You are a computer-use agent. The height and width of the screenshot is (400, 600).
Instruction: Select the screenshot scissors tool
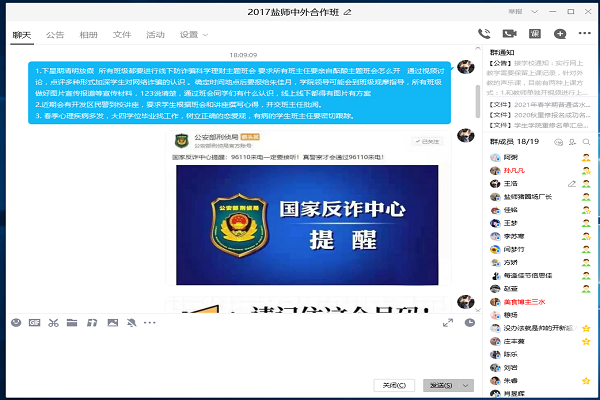tap(52, 322)
